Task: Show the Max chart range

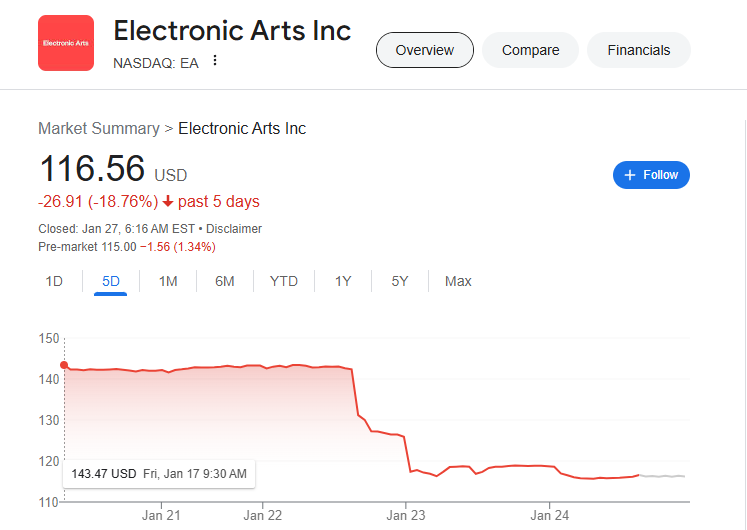Action: [458, 281]
